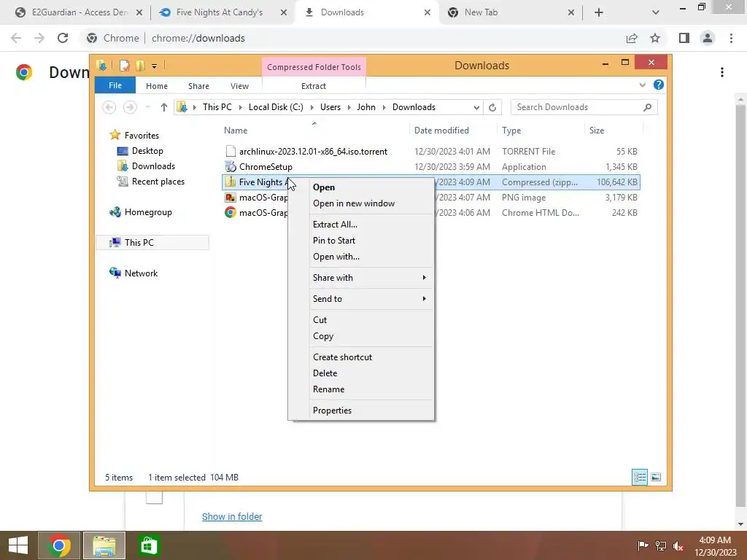Open the Chrome profile avatar menu
Screen dimensions: 747x560
pyautogui.click(x=708, y=38)
